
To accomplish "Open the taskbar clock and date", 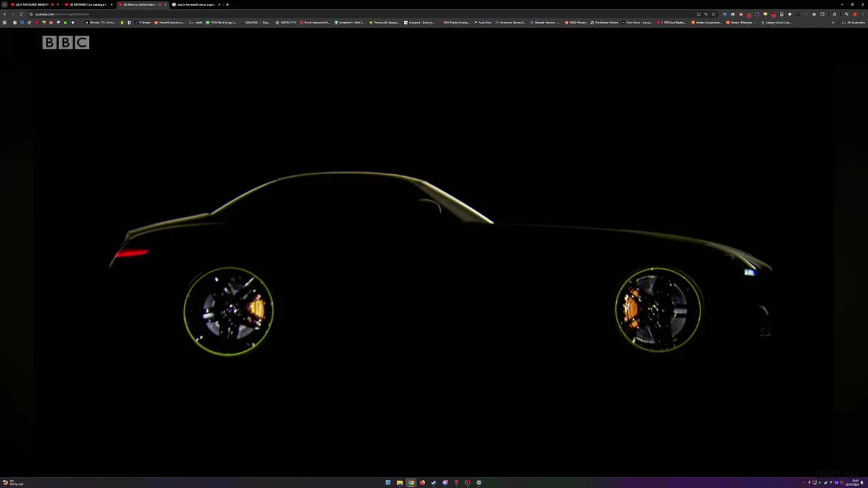I will pyautogui.click(x=854, y=483).
